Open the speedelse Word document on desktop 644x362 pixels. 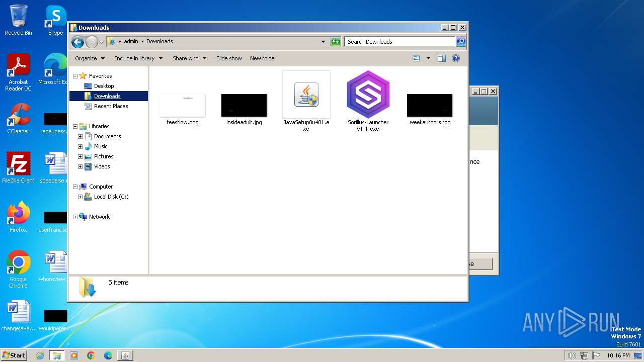click(55, 164)
